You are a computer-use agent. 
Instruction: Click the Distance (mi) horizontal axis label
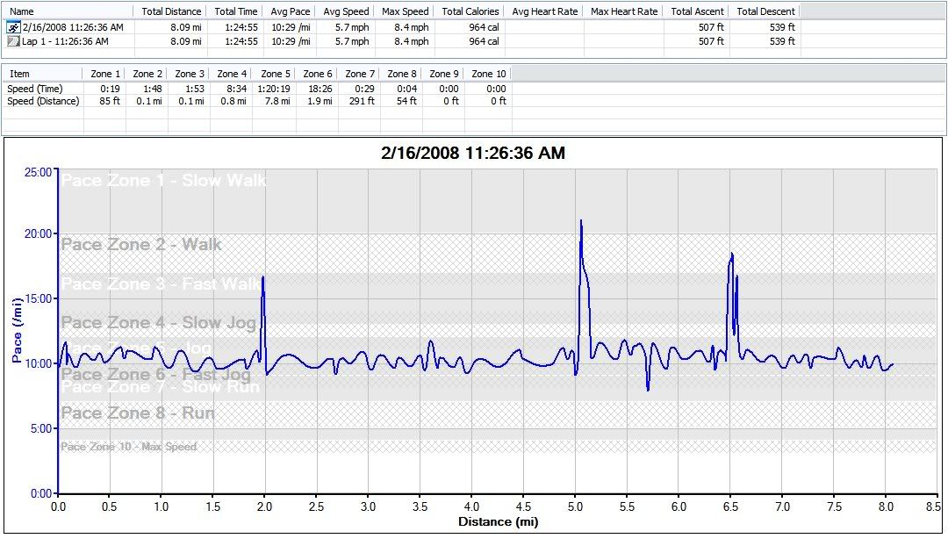(497, 522)
